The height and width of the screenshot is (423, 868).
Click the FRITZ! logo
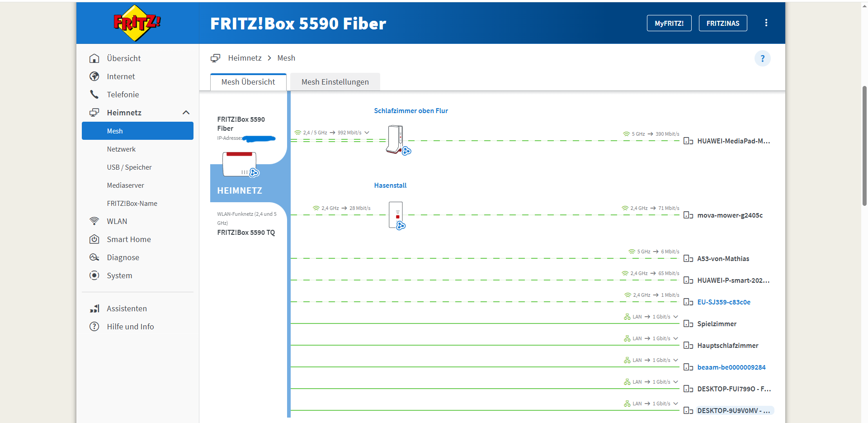137,23
